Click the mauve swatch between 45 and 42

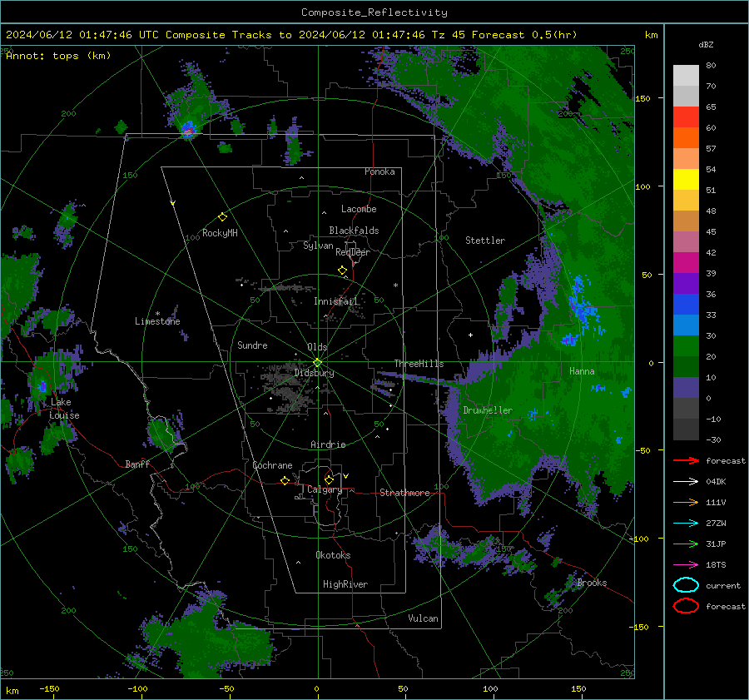click(x=686, y=241)
